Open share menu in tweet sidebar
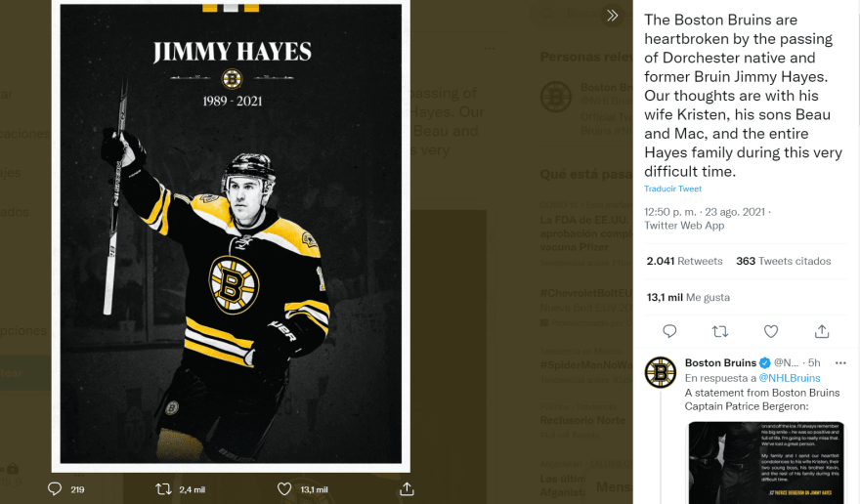This screenshot has height=504, width=860. pyautogui.click(x=822, y=331)
